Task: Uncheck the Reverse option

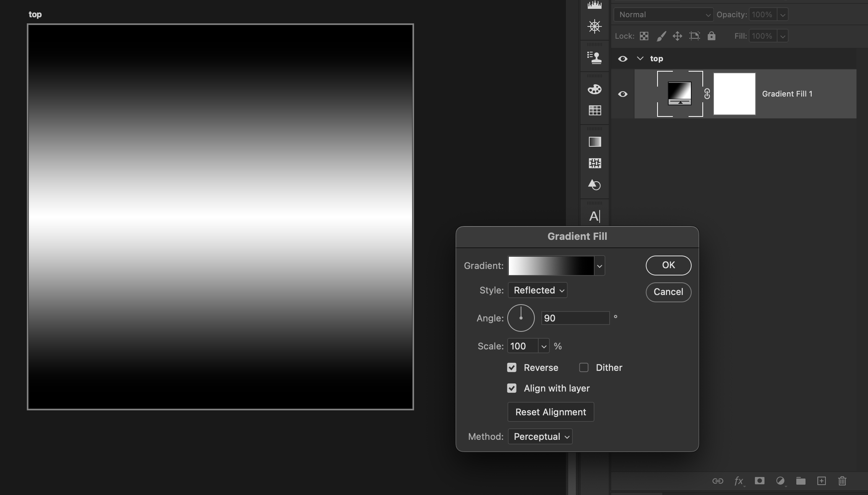Action: 512,367
